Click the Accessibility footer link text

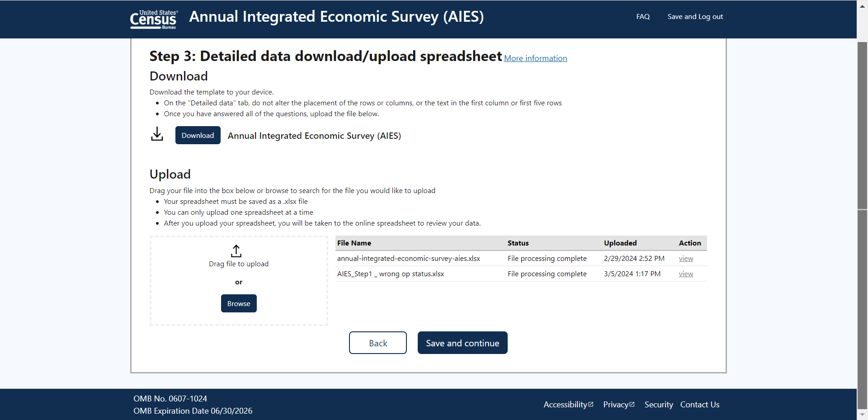[565, 405]
